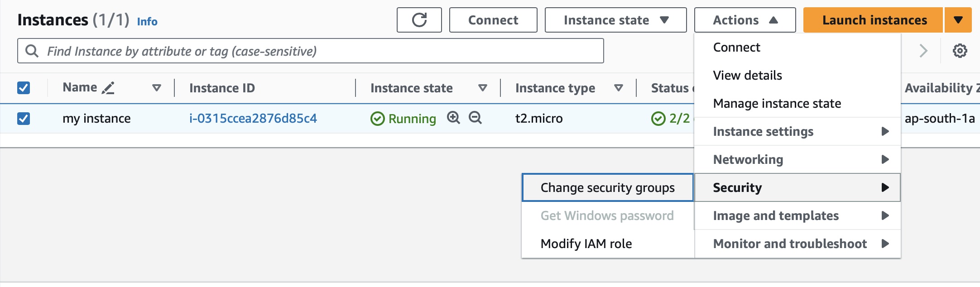980x287 pixels.
Task: Click the zoom-in magnifier beside Running
Action: click(x=453, y=118)
